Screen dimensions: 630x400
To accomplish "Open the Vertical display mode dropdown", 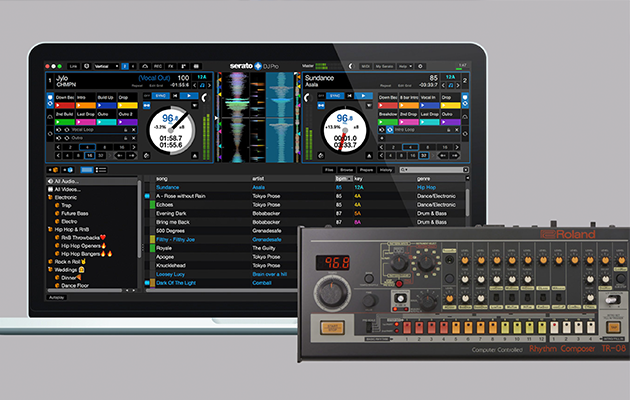I will tap(106, 66).
